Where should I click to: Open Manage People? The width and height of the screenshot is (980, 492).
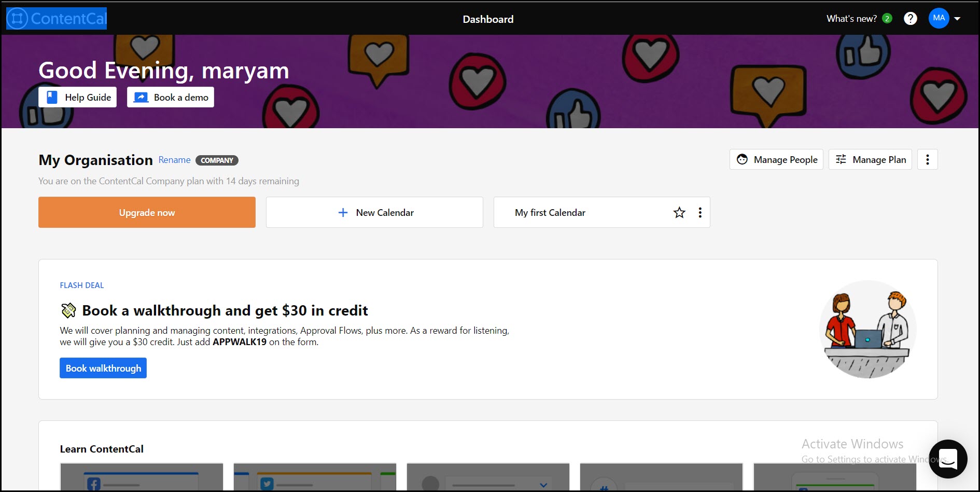click(x=776, y=159)
